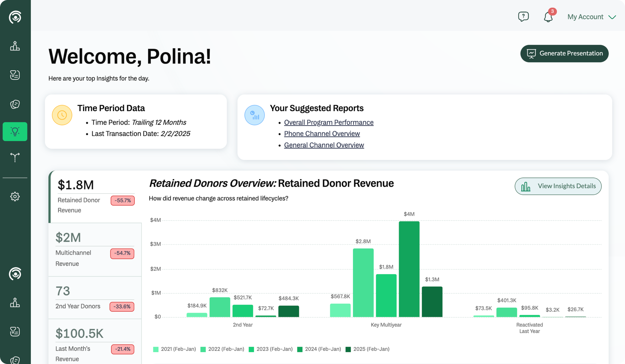Open the lightbulb Insights sidebar item
This screenshot has width=625, height=364.
15,131
